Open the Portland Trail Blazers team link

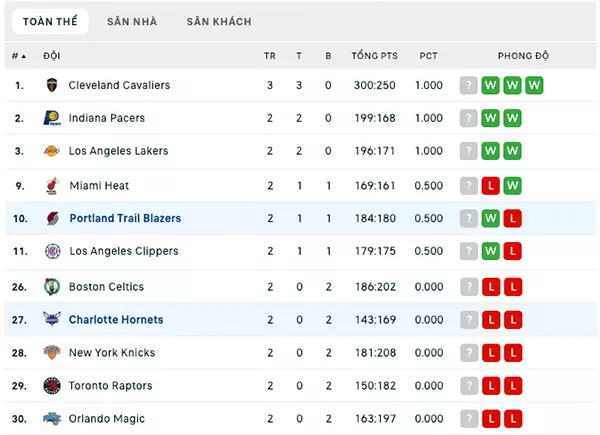[x=125, y=218]
